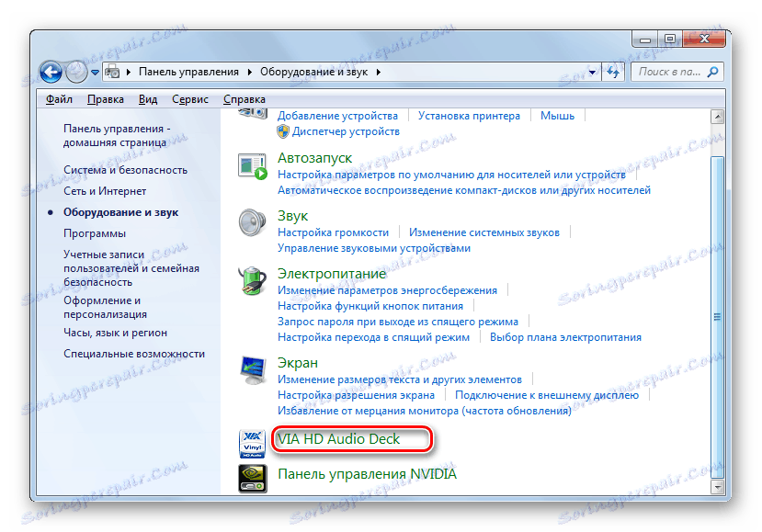Open Настройка параметров по умолчанию для носителей
The height and width of the screenshot is (532, 762).
[x=451, y=175]
